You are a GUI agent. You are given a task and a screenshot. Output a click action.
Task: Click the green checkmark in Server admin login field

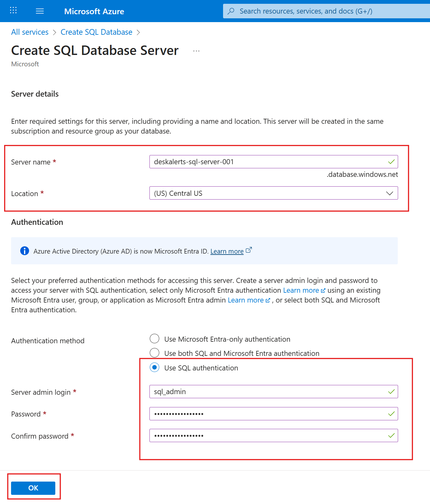click(391, 392)
